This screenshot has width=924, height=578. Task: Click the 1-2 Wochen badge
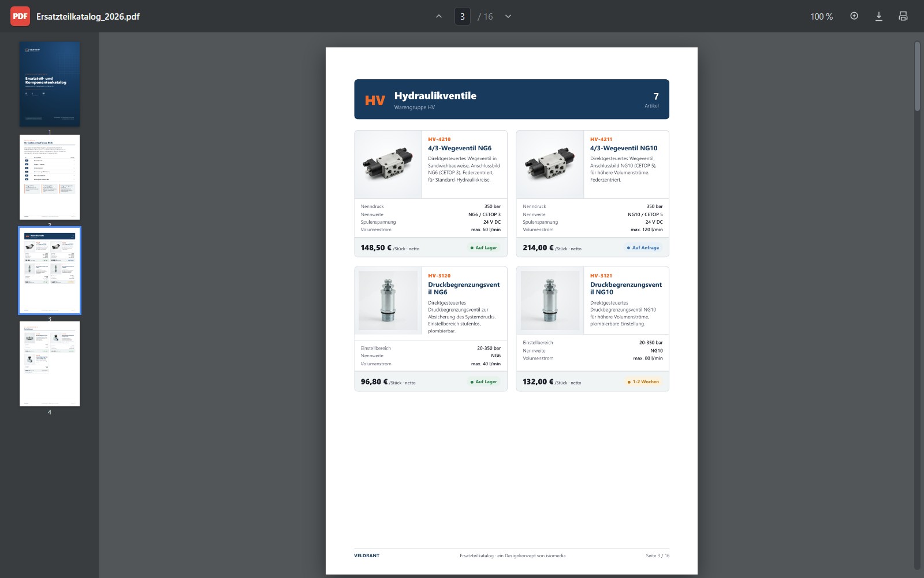643,381
